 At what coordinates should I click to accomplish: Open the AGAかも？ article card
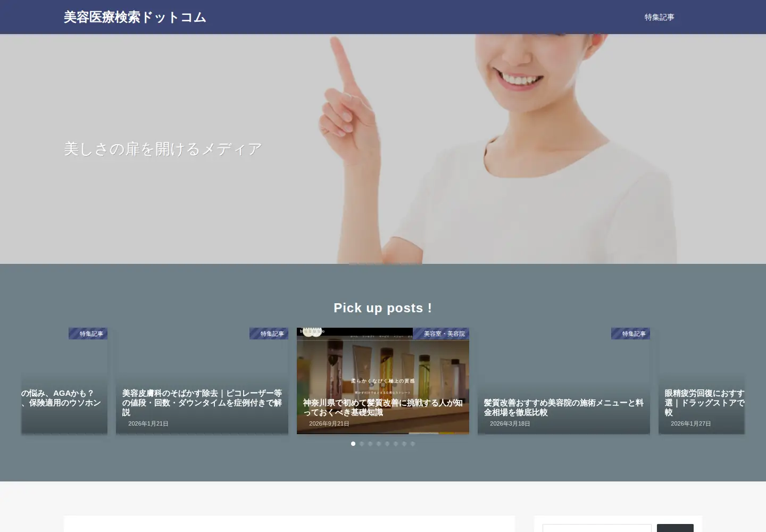(x=64, y=381)
